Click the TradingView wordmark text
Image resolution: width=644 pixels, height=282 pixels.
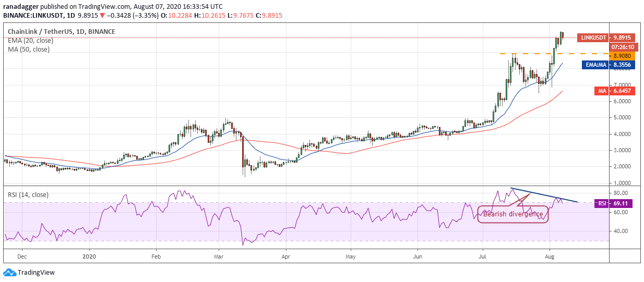point(36,273)
